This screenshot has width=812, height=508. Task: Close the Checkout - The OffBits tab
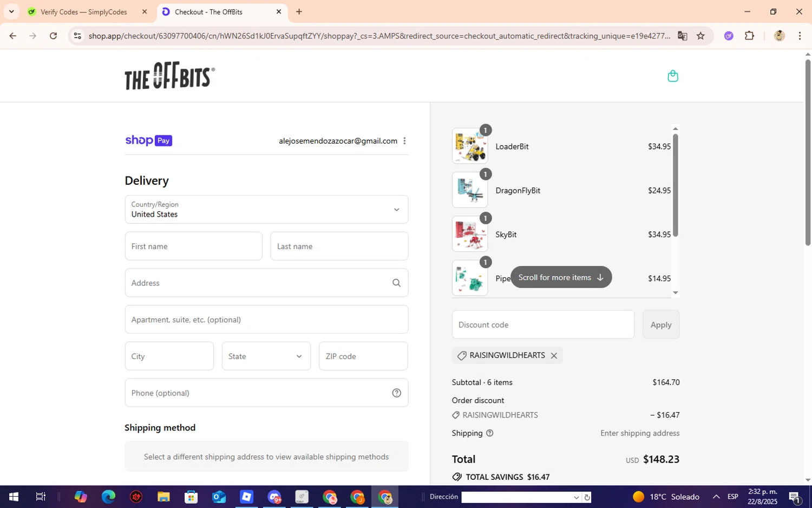279,11
